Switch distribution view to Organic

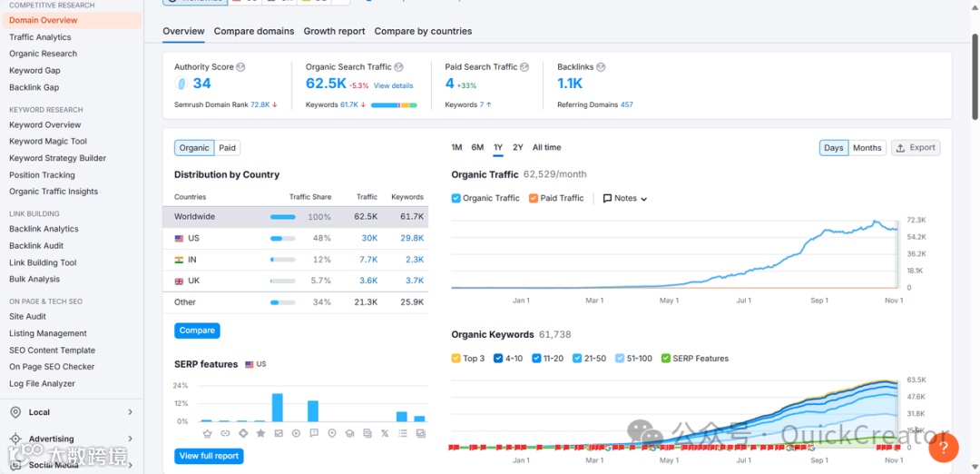(194, 148)
